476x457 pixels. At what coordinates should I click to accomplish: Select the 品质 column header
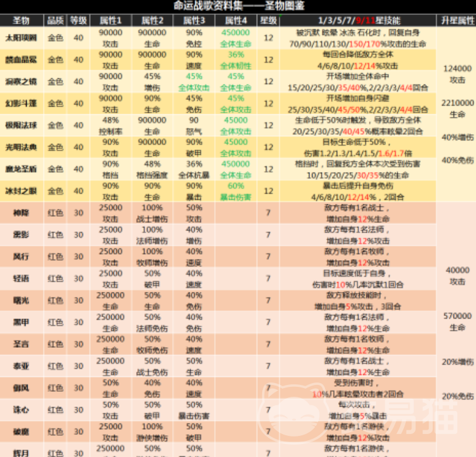pyautogui.click(x=55, y=20)
